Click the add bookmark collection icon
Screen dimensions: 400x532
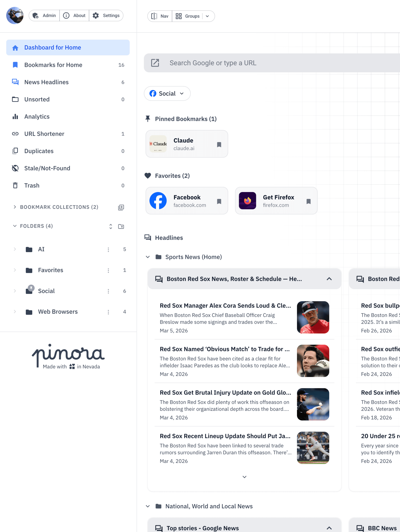pyautogui.click(x=121, y=207)
